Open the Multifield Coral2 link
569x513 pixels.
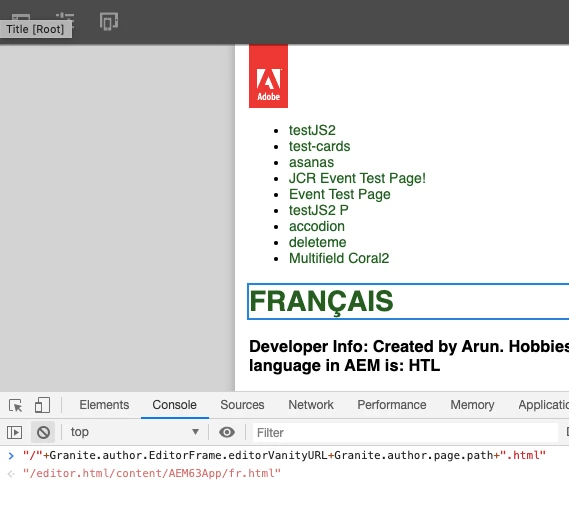click(339, 258)
